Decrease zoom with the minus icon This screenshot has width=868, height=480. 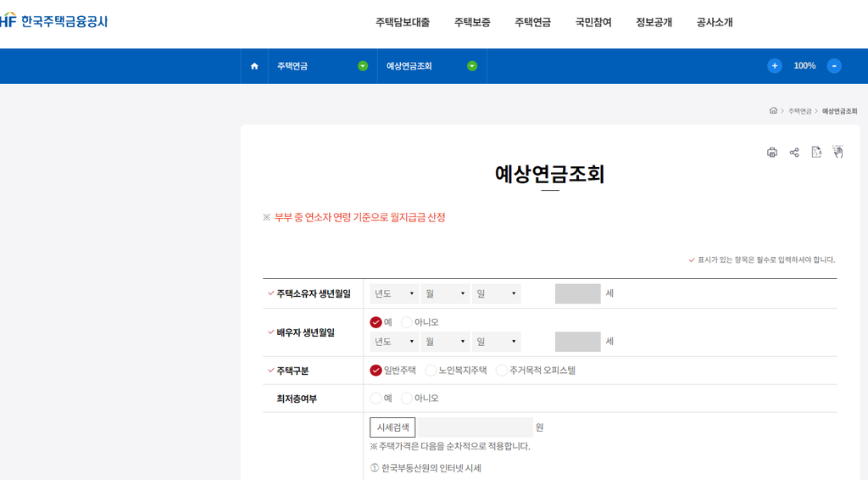834,66
